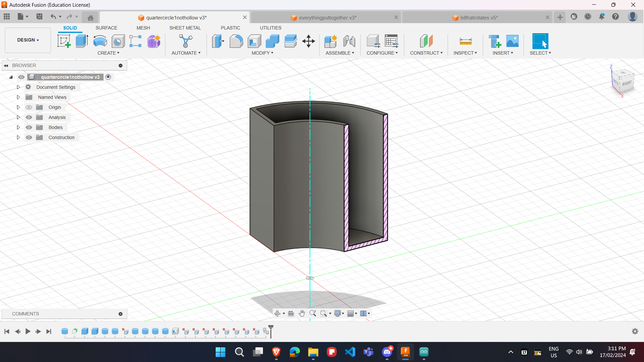Expand the Bodies tree node
644x362 pixels.
click(18, 127)
